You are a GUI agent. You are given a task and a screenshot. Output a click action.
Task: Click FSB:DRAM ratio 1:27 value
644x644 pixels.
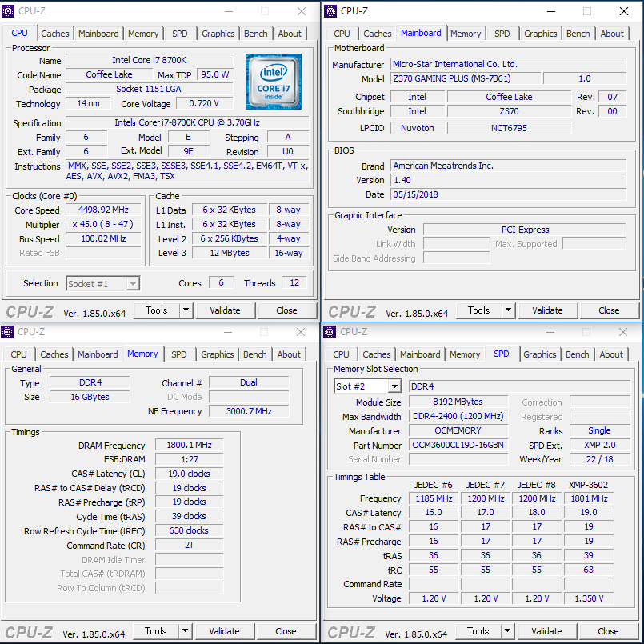click(x=190, y=459)
